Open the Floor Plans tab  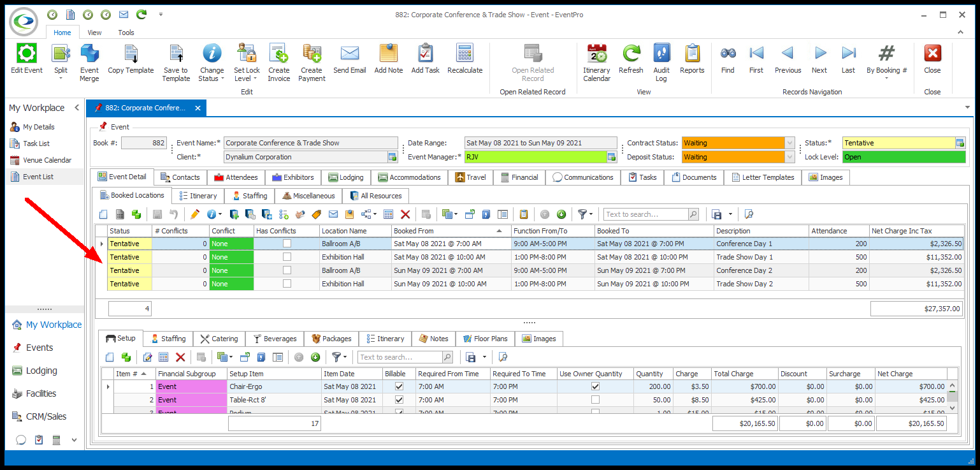pos(484,339)
